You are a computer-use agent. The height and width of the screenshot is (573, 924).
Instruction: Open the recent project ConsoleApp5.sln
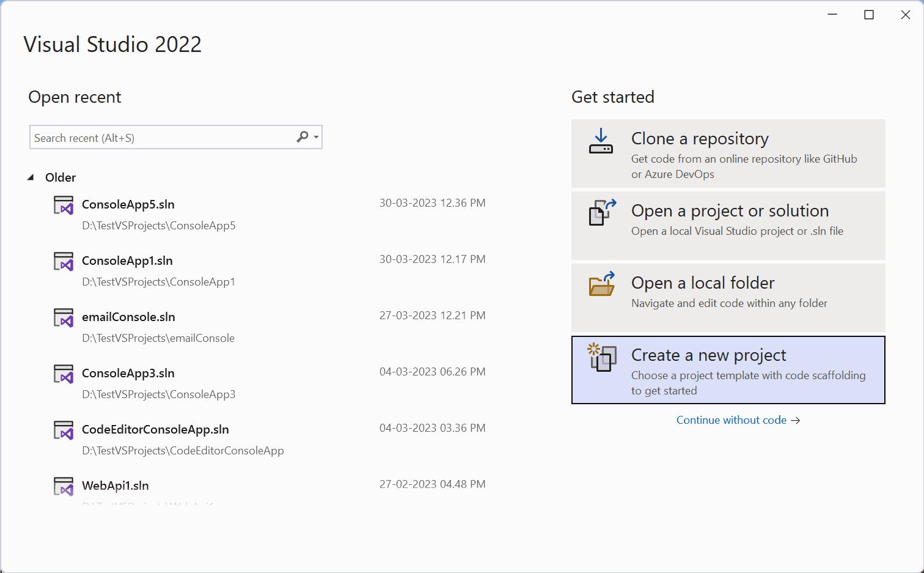pyautogui.click(x=128, y=204)
